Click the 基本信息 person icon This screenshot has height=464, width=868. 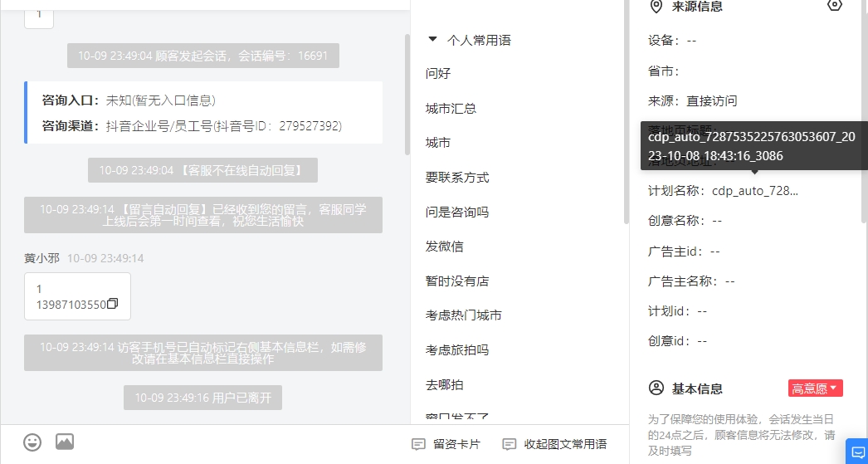(x=656, y=388)
